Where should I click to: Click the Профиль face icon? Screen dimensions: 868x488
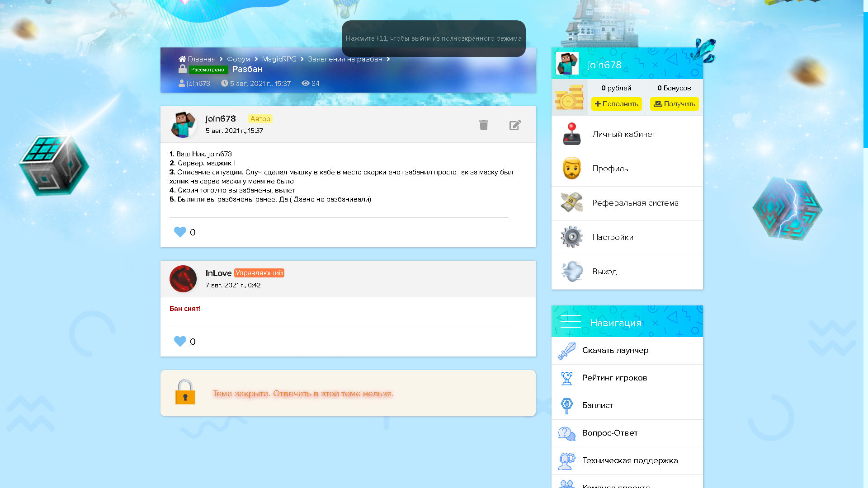point(571,169)
